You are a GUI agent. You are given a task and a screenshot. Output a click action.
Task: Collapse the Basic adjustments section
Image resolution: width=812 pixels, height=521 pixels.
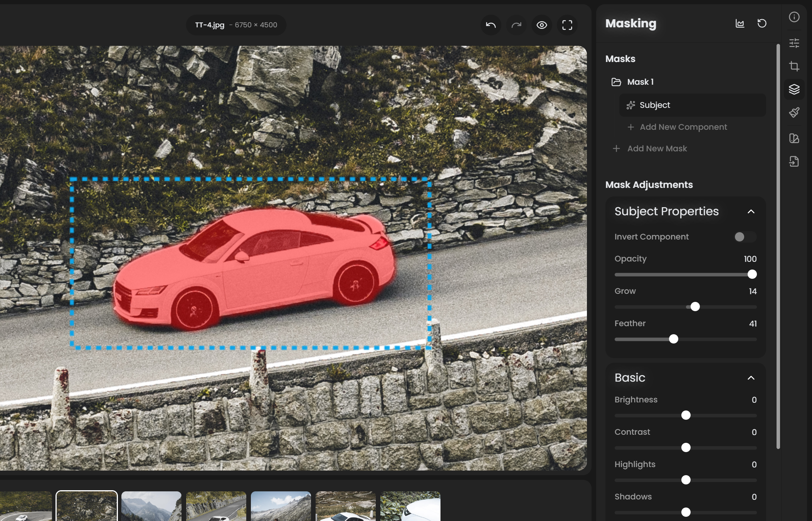tap(751, 378)
